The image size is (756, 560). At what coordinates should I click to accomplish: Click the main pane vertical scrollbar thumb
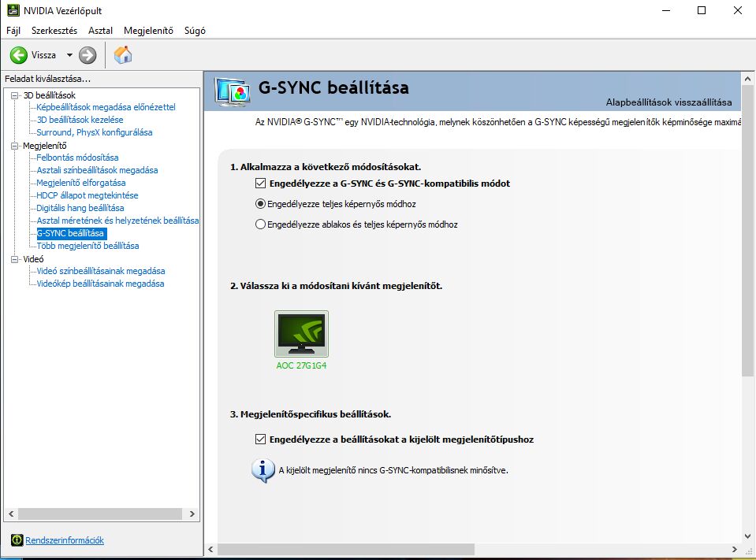[748, 231]
